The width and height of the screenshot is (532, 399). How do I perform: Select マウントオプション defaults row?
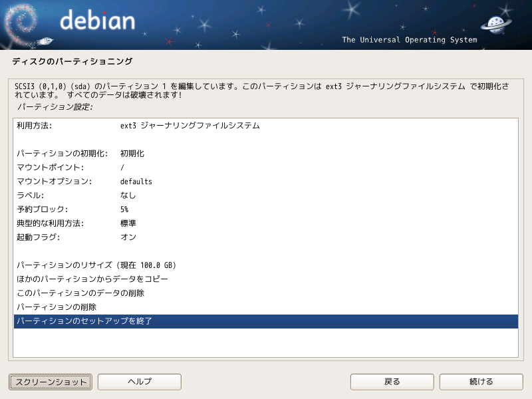pos(265,181)
